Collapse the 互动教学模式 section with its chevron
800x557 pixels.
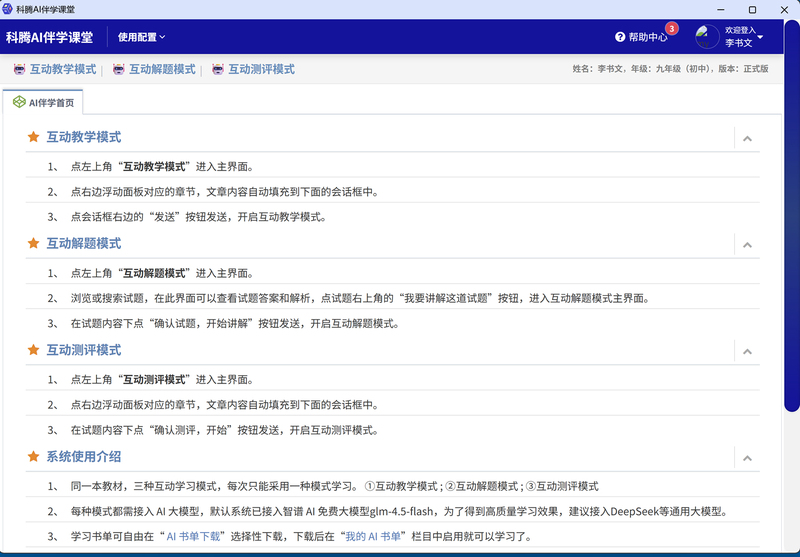click(x=747, y=138)
